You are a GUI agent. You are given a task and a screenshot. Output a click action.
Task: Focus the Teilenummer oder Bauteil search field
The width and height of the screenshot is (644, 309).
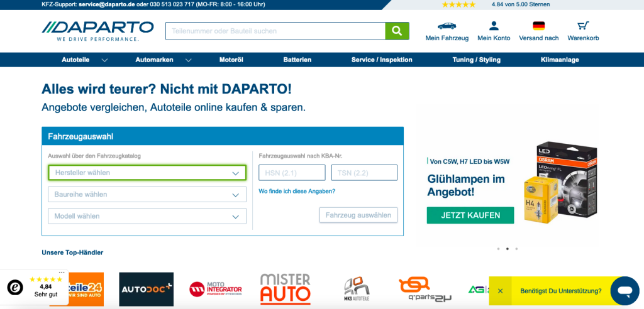point(275,31)
